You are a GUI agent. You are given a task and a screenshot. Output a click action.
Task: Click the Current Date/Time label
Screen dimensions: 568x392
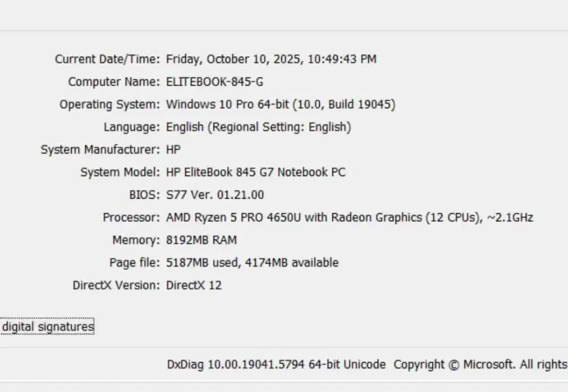pyautogui.click(x=107, y=59)
